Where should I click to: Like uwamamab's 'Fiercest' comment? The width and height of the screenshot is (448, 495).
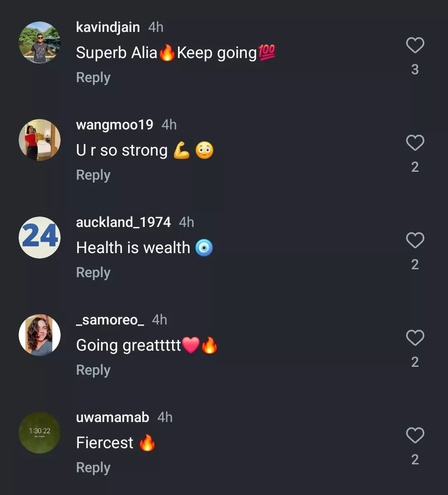coord(415,436)
